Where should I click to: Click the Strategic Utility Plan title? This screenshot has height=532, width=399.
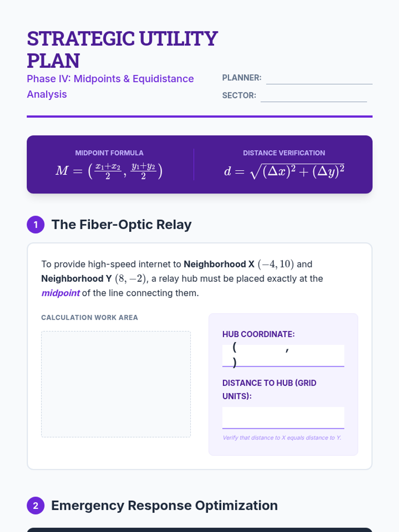122,49
